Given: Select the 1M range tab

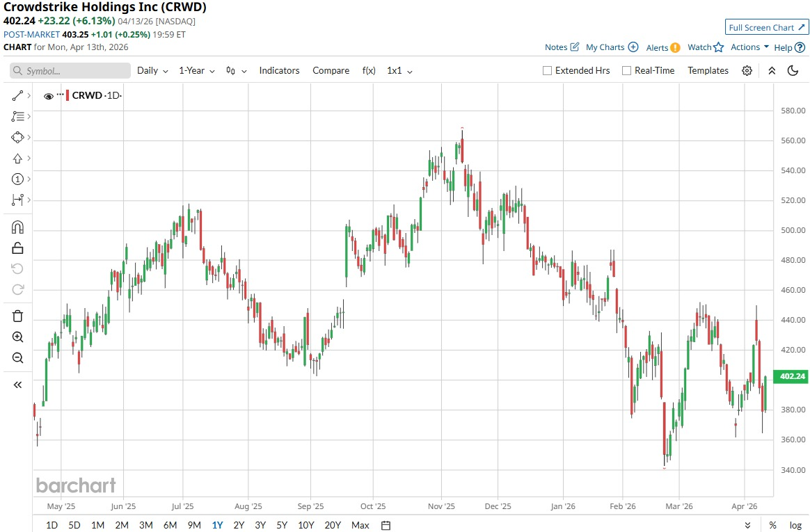Looking at the screenshot, I should (97, 525).
